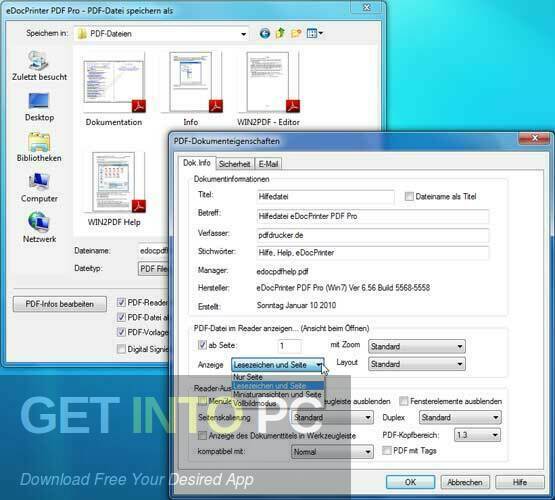Open the Dateityp dropdown in save dialog
Image resolution: width=555 pixels, height=500 pixels.
coord(154,269)
